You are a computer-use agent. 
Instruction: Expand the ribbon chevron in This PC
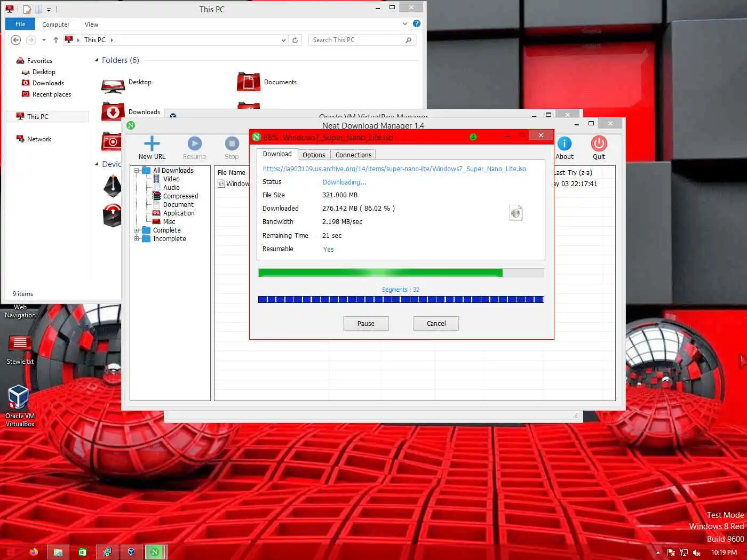[x=405, y=23]
